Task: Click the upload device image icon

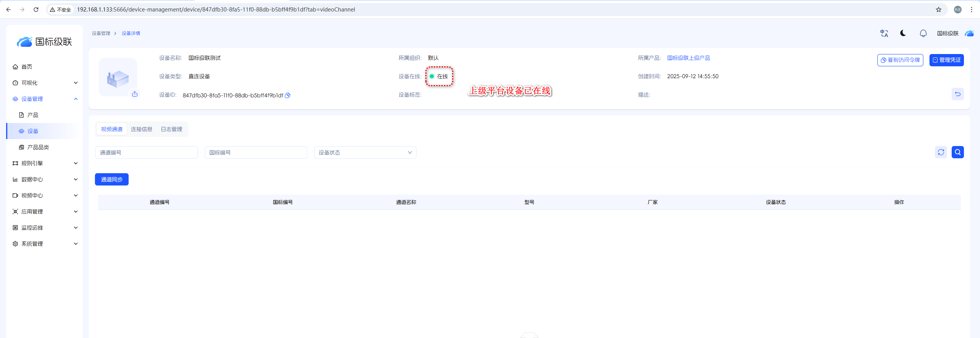Action: point(135,94)
